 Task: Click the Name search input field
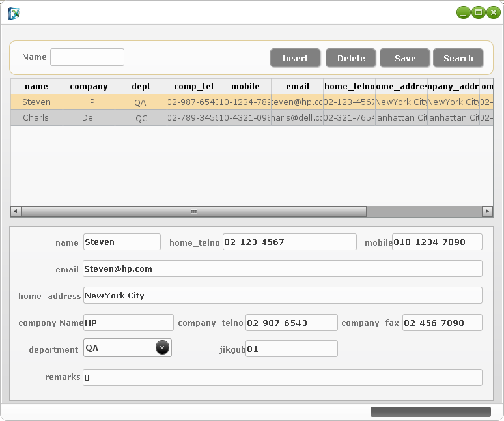coord(87,57)
